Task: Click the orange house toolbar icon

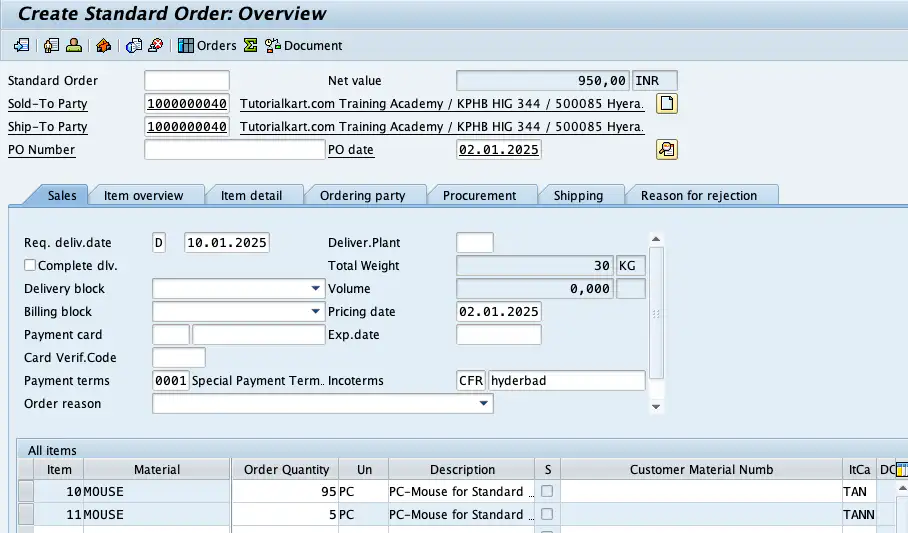Action: pos(104,45)
